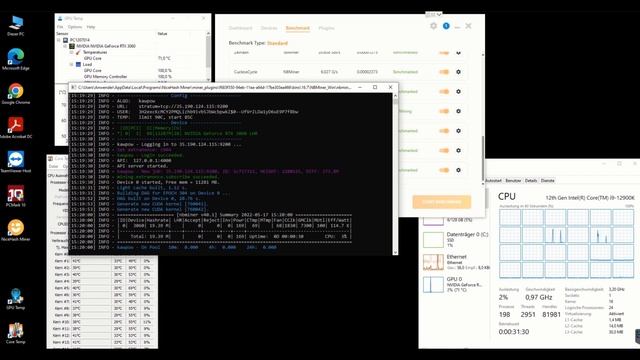Select Temperatures thermometer icon in tree
The image size is (640, 360).
pyautogui.click(x=78, y=52)
